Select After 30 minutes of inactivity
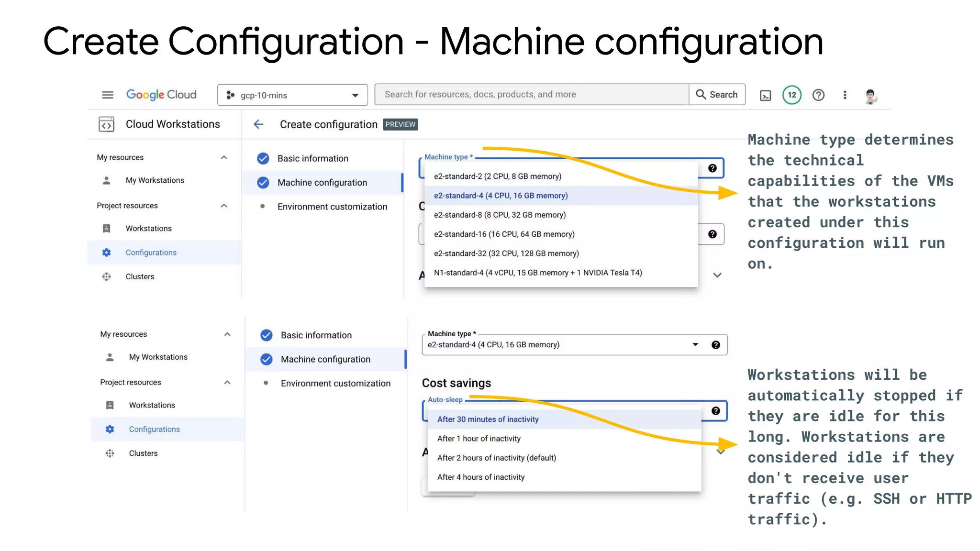 pyautogui.click(x=564, y=419)
